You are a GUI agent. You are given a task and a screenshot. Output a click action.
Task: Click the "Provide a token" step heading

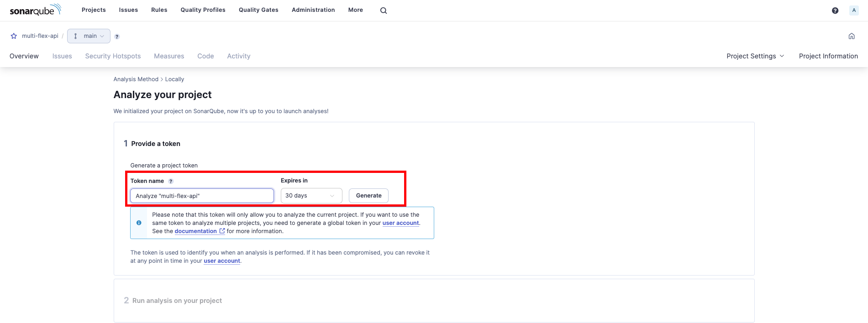point(156,144)
